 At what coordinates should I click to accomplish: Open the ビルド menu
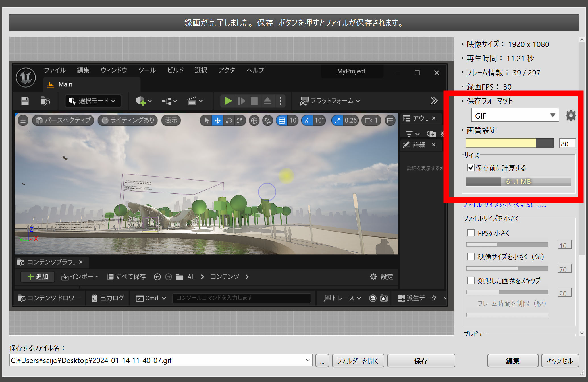(x=175, y=70)
